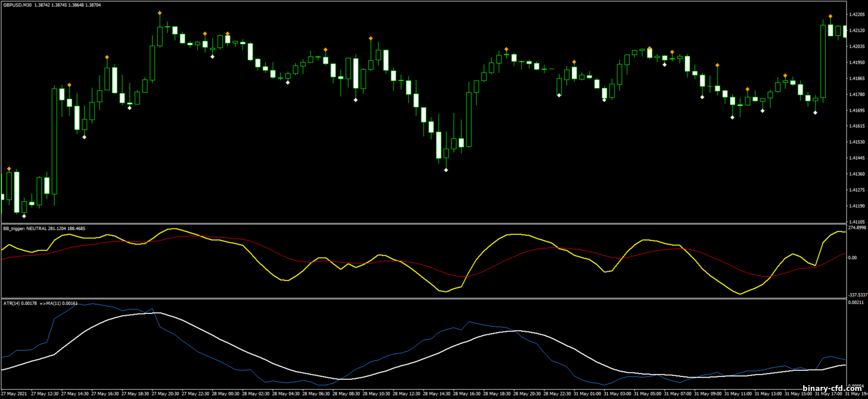The image size is (868, 399).
Task: Click the 274.8998 oscillator scale value
Action: pos(858,228)
